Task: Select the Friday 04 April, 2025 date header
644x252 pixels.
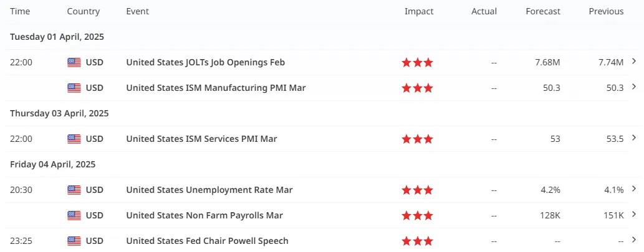Action: point(53,164)
